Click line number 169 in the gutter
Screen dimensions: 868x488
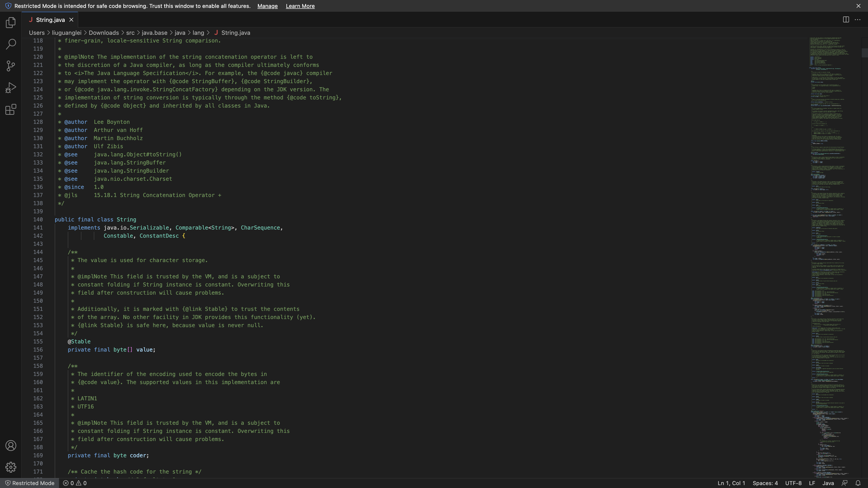(x=38, y=455)
